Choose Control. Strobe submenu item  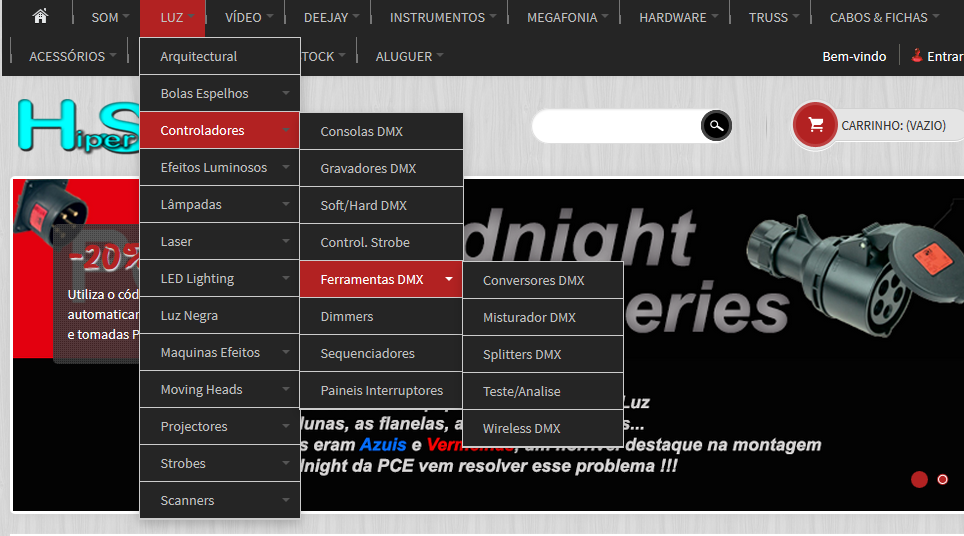tap(381, 242)
